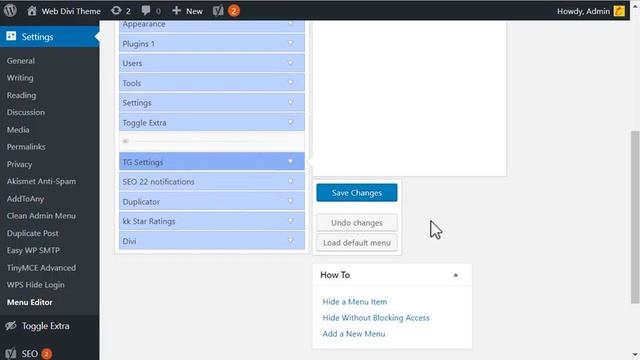Open Easy WP SMTP settings
Image resolution: width=640 pixels, height=360 pixels.
coord(33,250)
